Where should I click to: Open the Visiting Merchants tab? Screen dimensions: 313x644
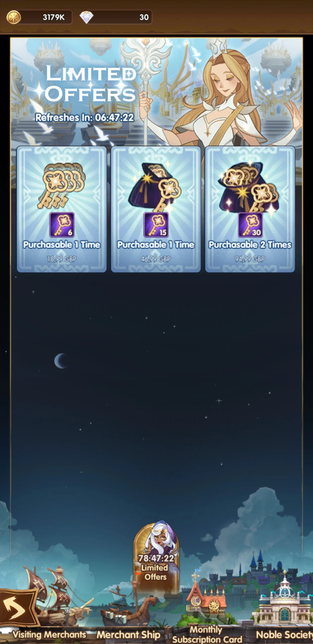(49, 634)
